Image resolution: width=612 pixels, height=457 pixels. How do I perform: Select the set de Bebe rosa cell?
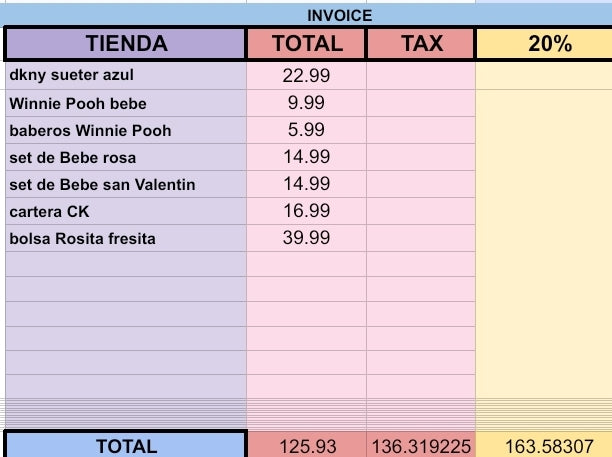tap(126, 157)
